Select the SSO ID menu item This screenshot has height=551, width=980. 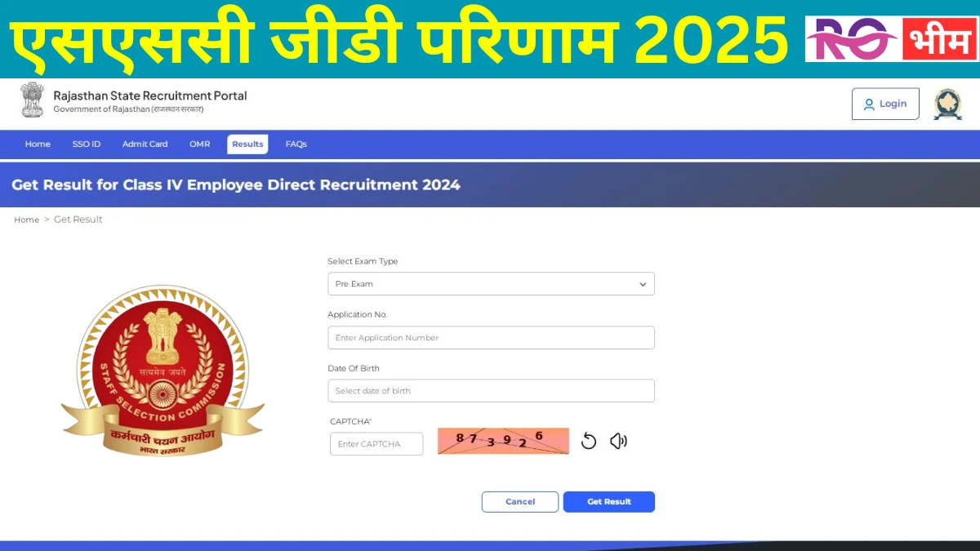pyautogui.click(x=86, y=144)
